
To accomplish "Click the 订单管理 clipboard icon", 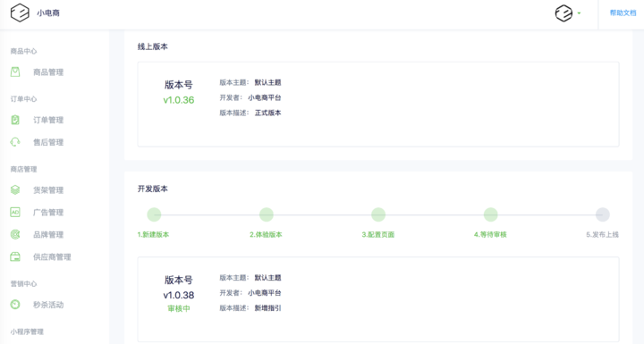I will pos(15,120).
